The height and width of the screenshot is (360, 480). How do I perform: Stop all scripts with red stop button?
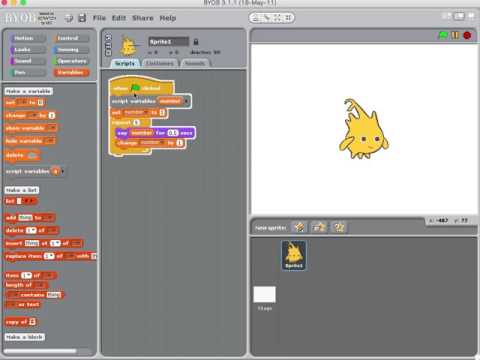(467, 35)
